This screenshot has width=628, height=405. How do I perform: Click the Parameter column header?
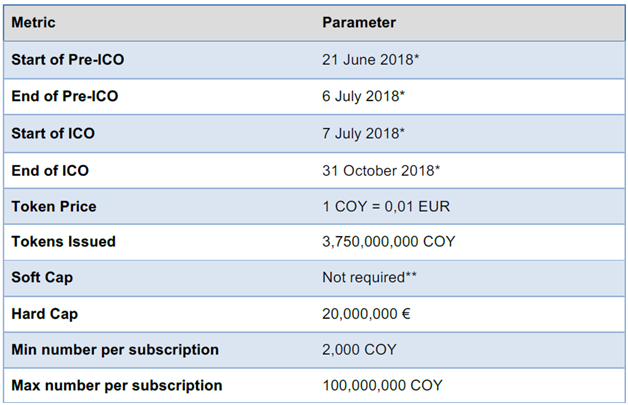(359, 22)
